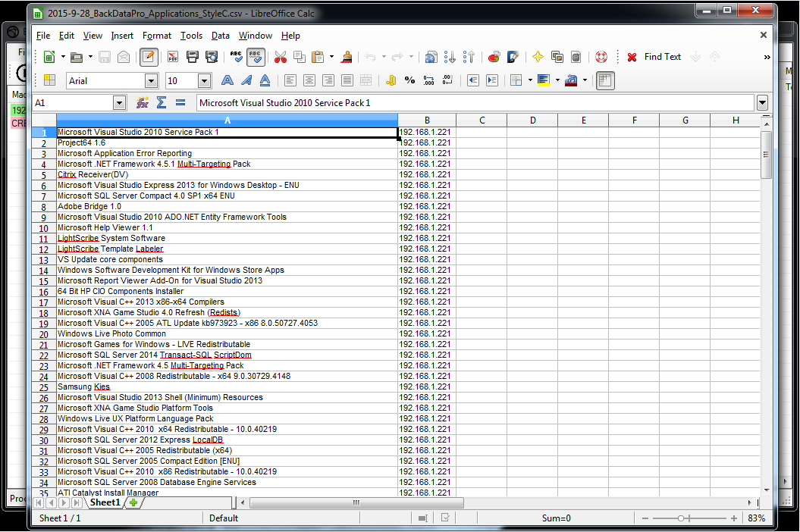Center cell text horizontally

point(309,80)
